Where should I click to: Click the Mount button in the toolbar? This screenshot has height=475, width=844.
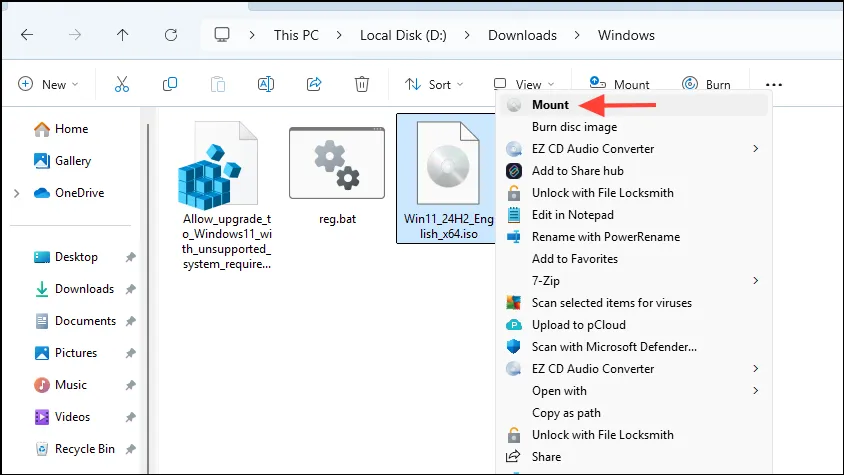tap(619, 85)
